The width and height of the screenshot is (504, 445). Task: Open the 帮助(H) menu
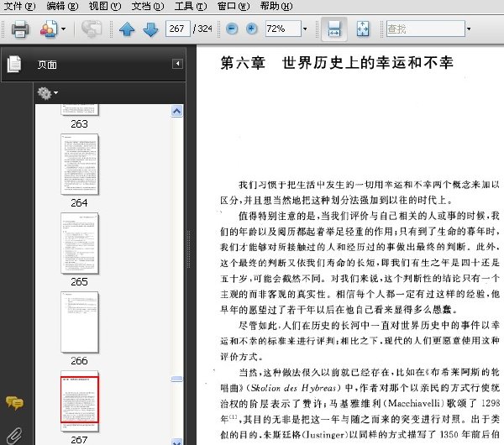coord(276,6)
